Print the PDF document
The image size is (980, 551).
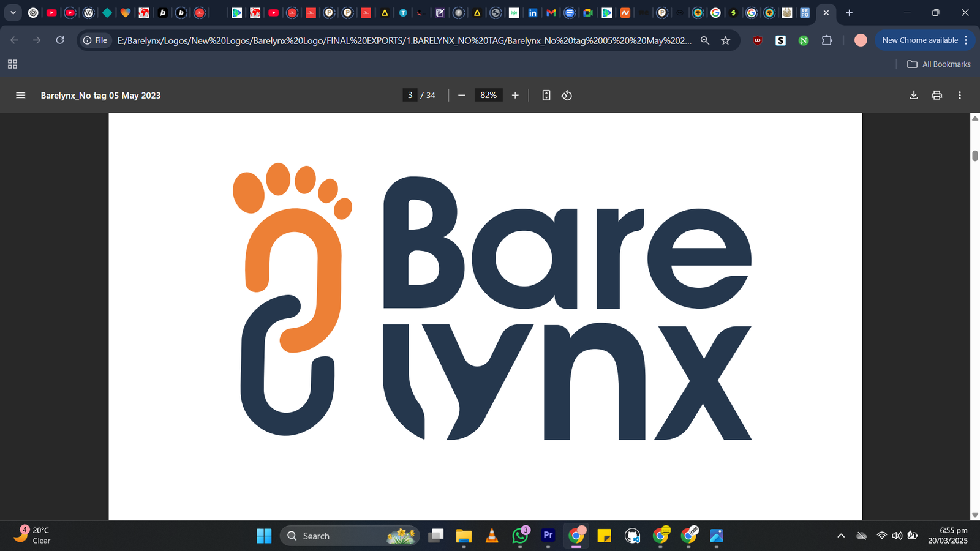click(x=937, y=96)
